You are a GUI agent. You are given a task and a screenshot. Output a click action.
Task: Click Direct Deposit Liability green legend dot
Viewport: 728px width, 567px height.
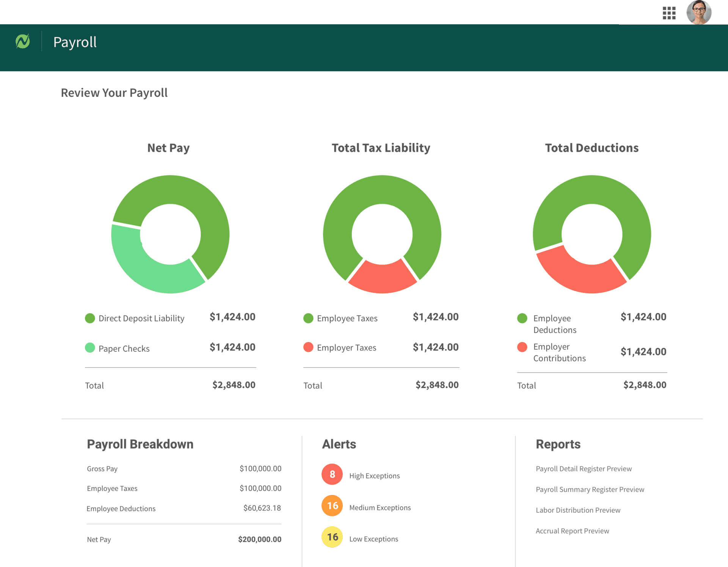coord(90,318)
